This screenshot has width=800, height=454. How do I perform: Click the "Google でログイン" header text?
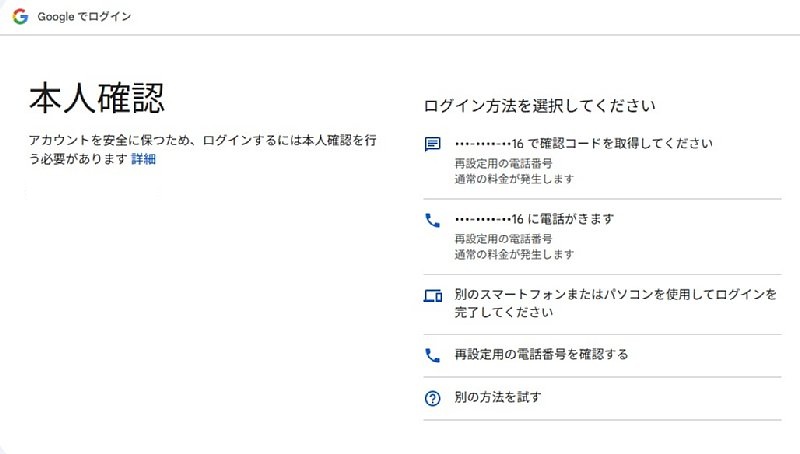pyautogui.click(x=84, y=17)
